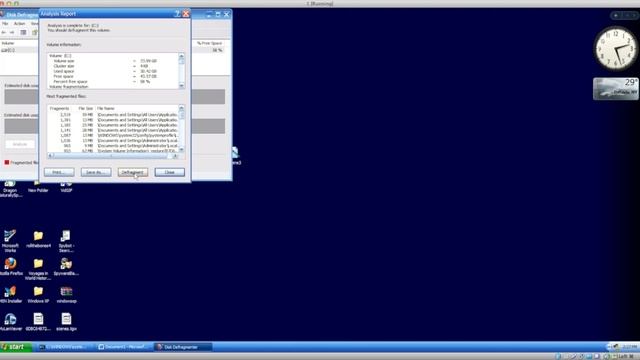Switch to the C:\WINDOWS\system taskbar button
The width and height of the screenshot is (640, 360).
click(x=64, y=347)
